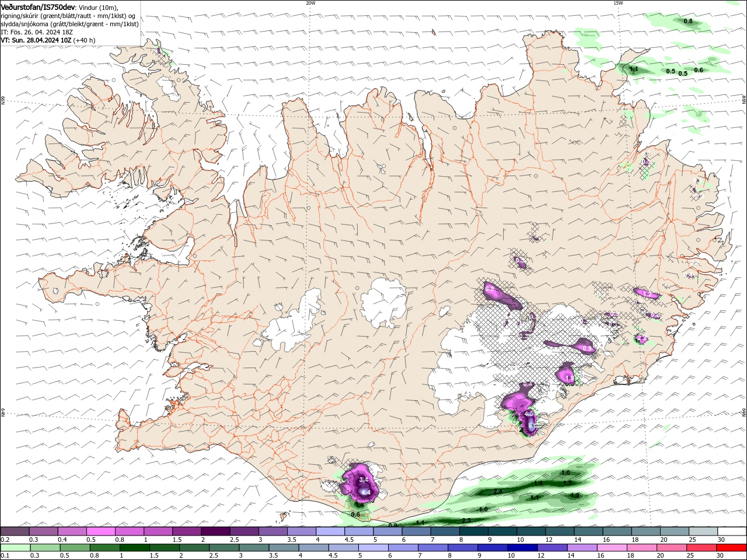Click the white snow swatch between 25 and 30
The image size is (747, 560).
coord(703,531)
